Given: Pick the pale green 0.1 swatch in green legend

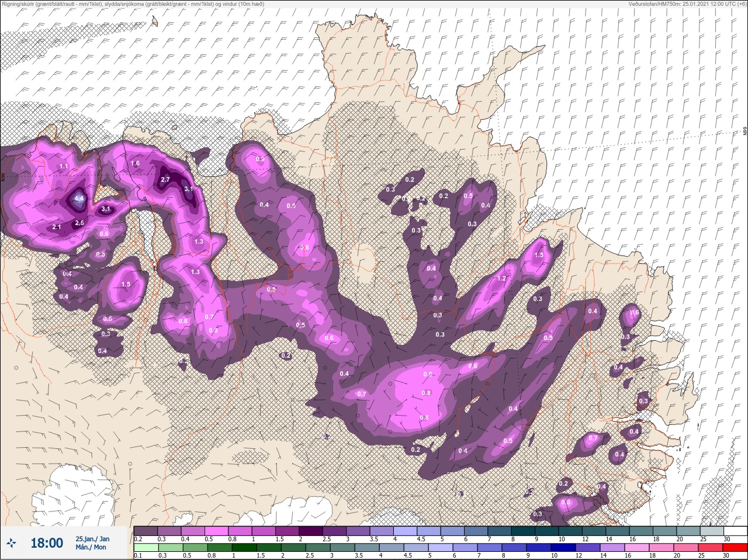Looking at the screenshot, I should (146, 548).
